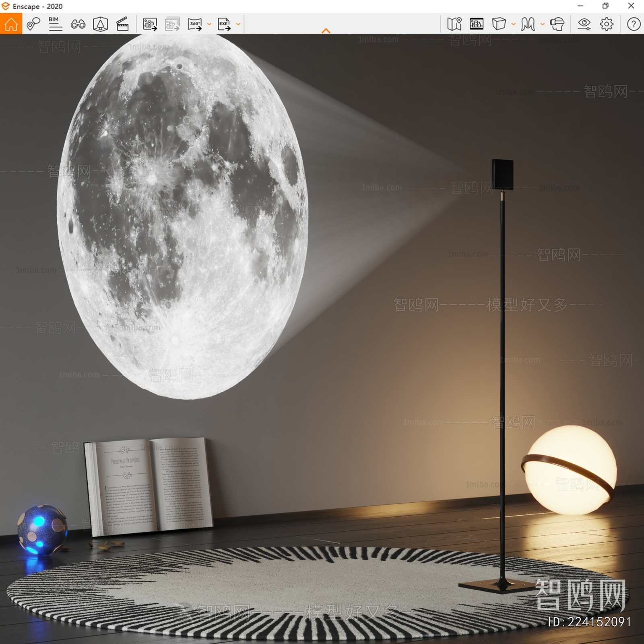Open View Management binoculars icon
The width and height of the screenshot is (644, 644).
point(78,24)
